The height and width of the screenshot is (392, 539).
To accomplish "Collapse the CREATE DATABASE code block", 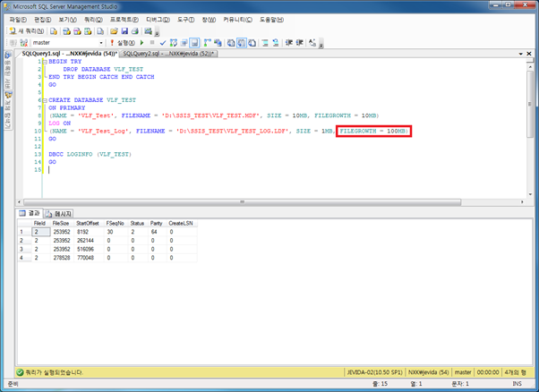I will pos(45,100).
